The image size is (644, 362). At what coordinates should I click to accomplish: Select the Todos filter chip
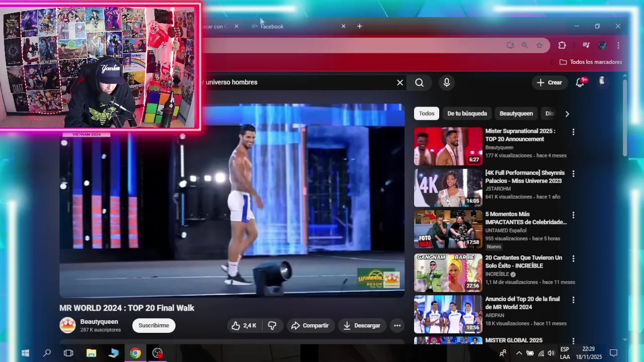point(427,114)
